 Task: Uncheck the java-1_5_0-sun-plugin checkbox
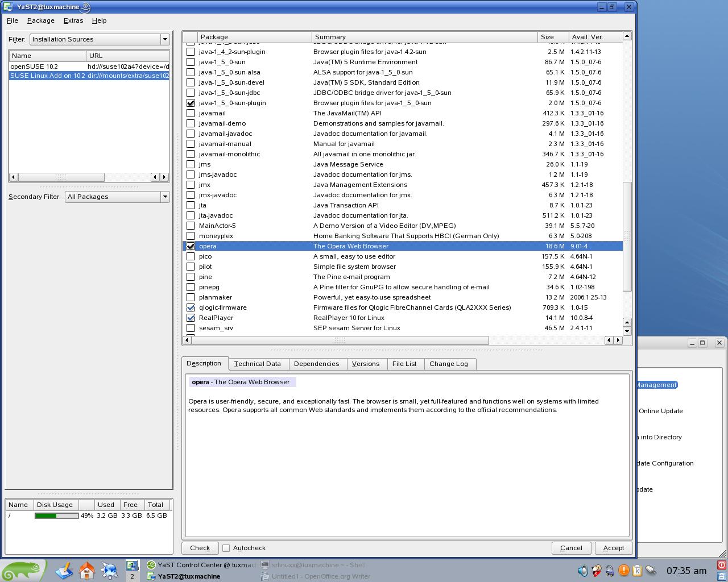pos(191,103)
